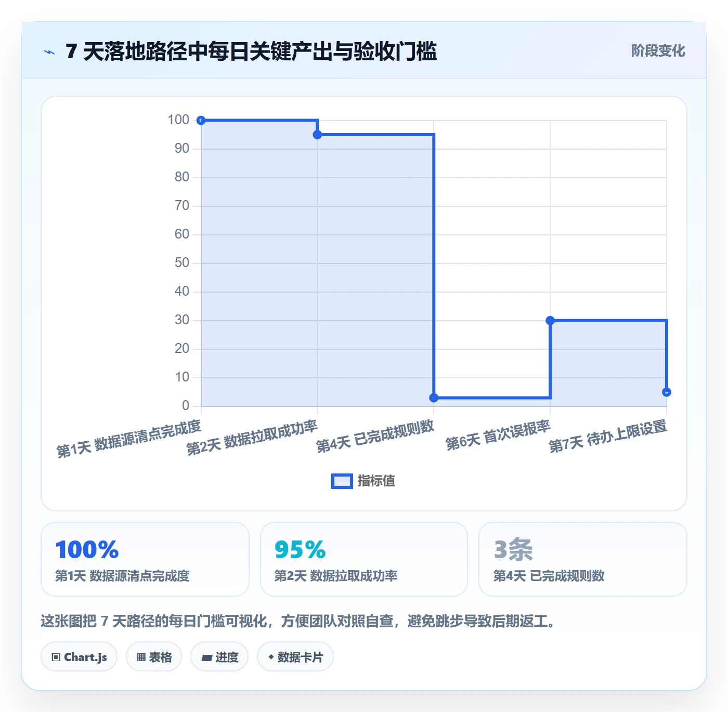Click the chart data point at value 95

[317, 135]
